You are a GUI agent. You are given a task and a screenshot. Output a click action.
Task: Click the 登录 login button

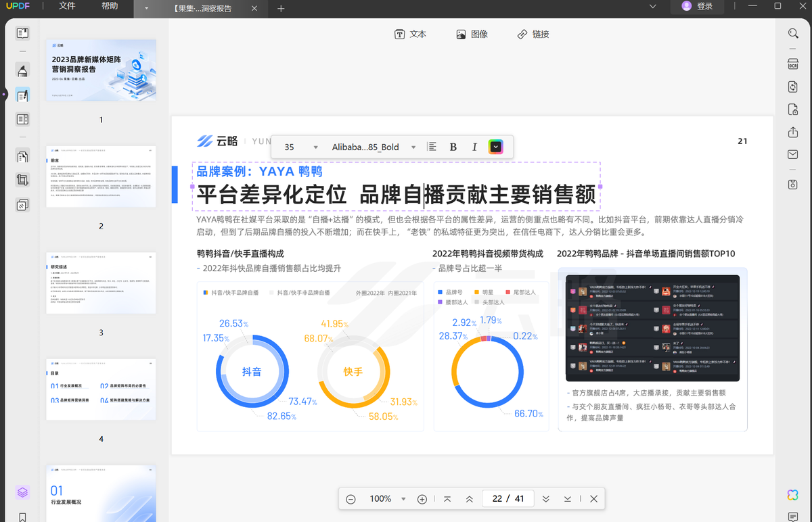pyautogui.click(x=697, y=6)
